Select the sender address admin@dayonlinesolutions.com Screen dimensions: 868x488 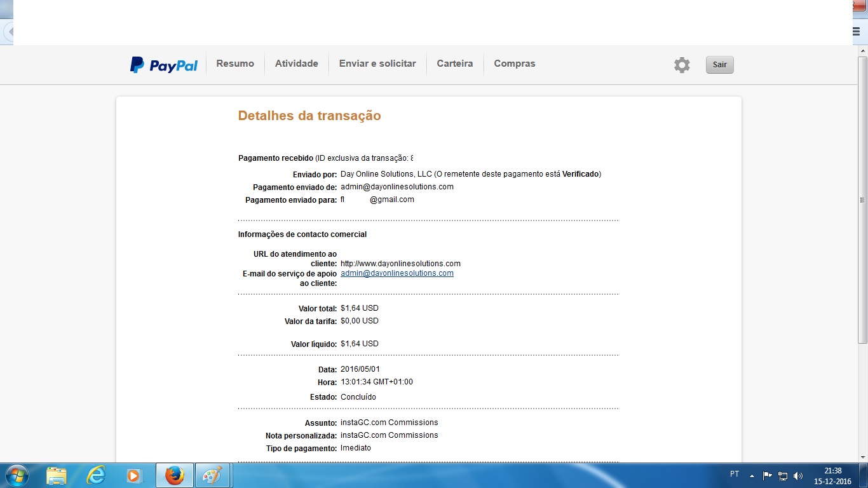click(x=397, y=187)
